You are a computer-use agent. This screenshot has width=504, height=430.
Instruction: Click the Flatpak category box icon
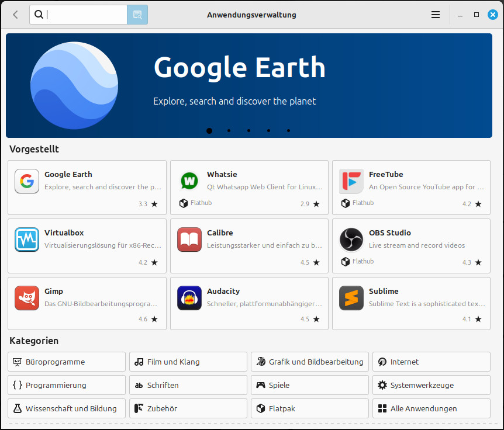tap(261, 408)
